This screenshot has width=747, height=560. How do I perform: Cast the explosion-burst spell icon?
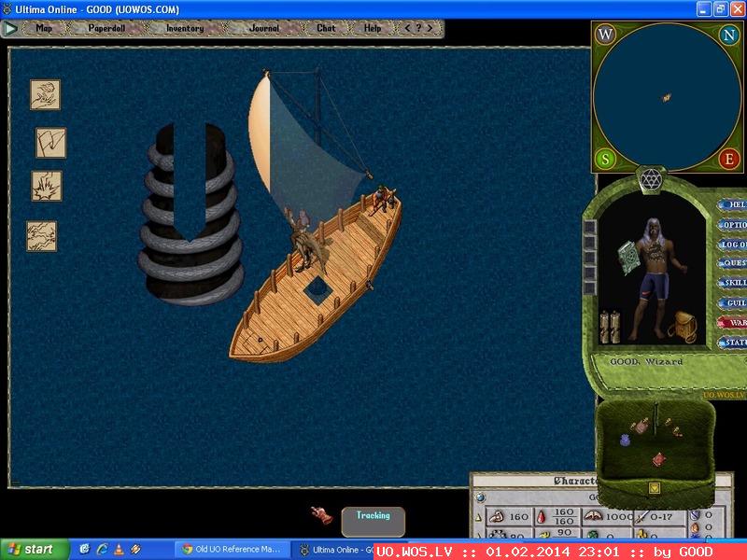click(x=47, y=186)
